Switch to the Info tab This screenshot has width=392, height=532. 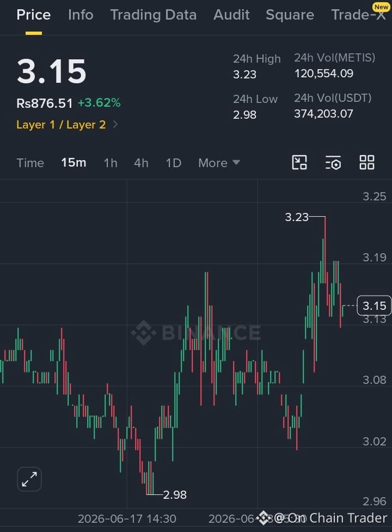[81, 15]
